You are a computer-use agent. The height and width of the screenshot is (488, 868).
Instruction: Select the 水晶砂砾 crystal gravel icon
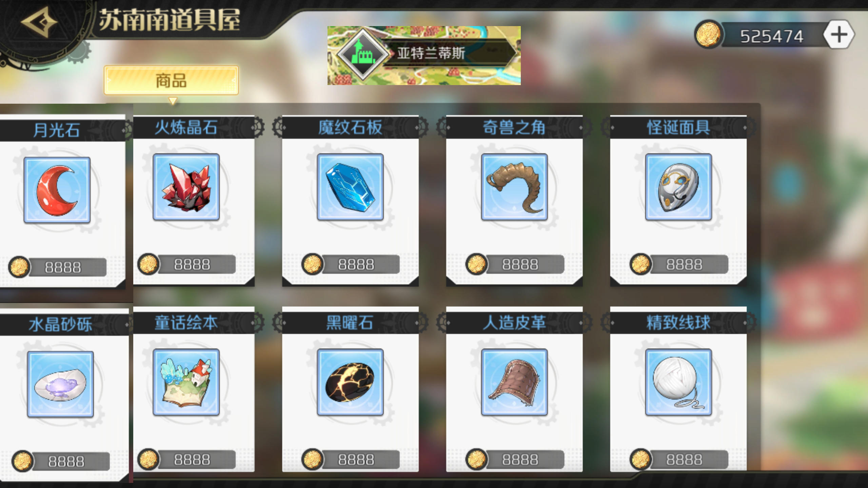[x=60, y=384]
